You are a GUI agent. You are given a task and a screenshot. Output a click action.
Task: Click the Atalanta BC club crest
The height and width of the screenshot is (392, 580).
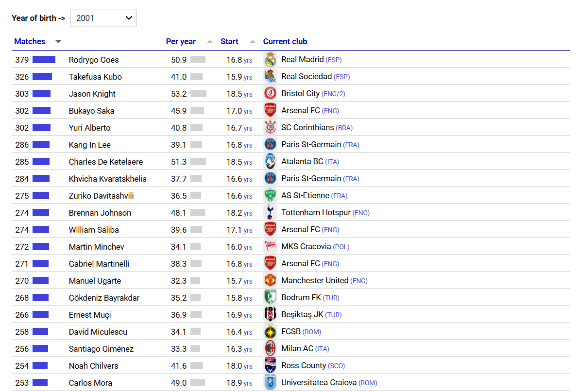click(x=271, y=162)
